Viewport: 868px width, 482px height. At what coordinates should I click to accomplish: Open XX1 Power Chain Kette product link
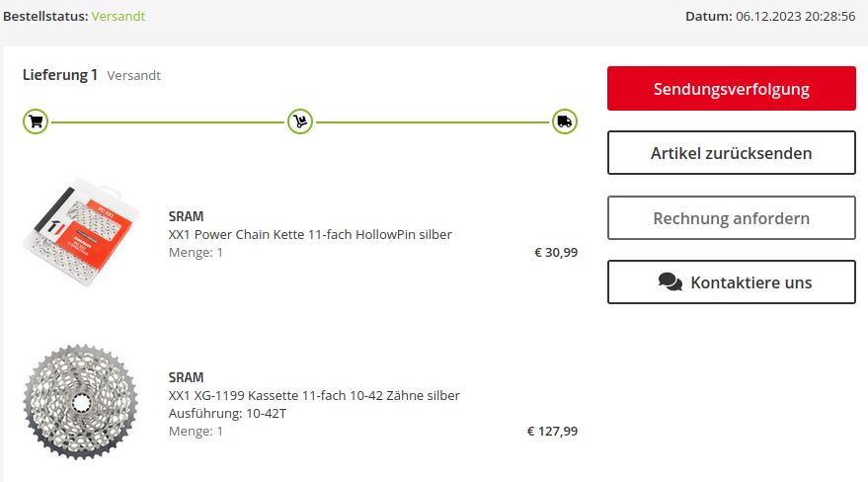310,234
